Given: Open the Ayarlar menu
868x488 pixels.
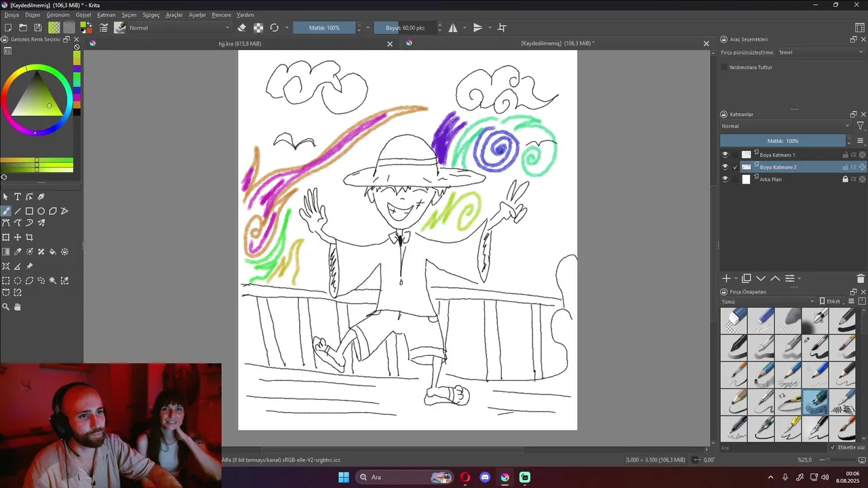Looking at the screenshot, I should 197,15.
